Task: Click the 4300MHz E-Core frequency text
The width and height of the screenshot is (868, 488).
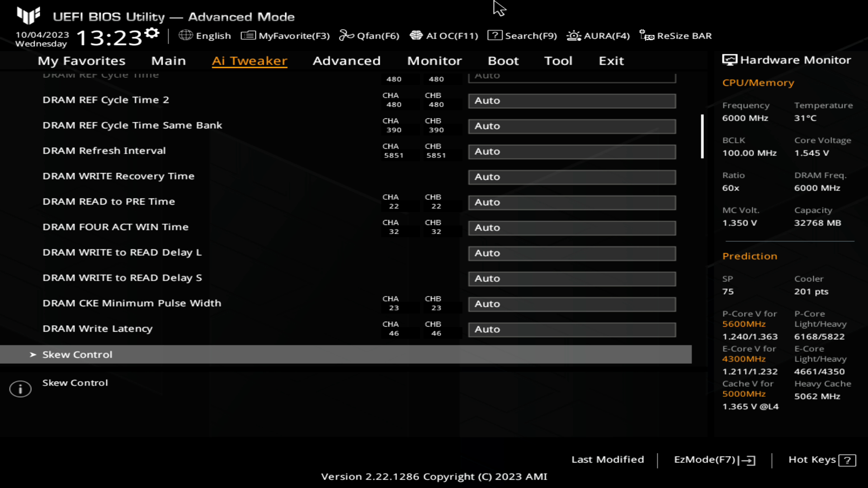Action: (744, 359)
